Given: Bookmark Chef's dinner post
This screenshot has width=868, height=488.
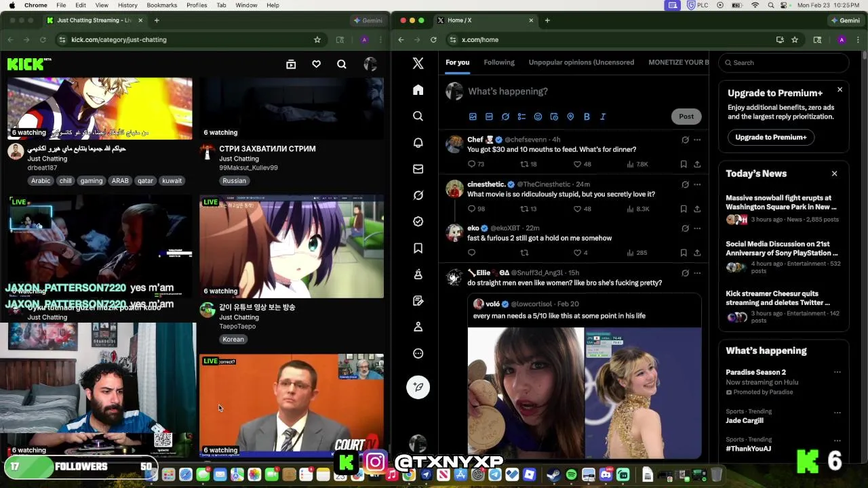Looking at the screenshot, I should click(684, 164).
